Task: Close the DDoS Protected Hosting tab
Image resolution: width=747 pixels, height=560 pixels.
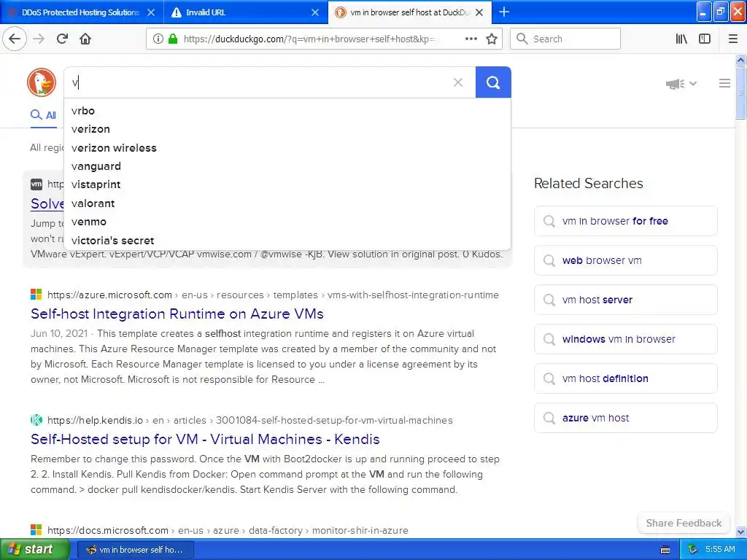Action: tap(151, 12)
